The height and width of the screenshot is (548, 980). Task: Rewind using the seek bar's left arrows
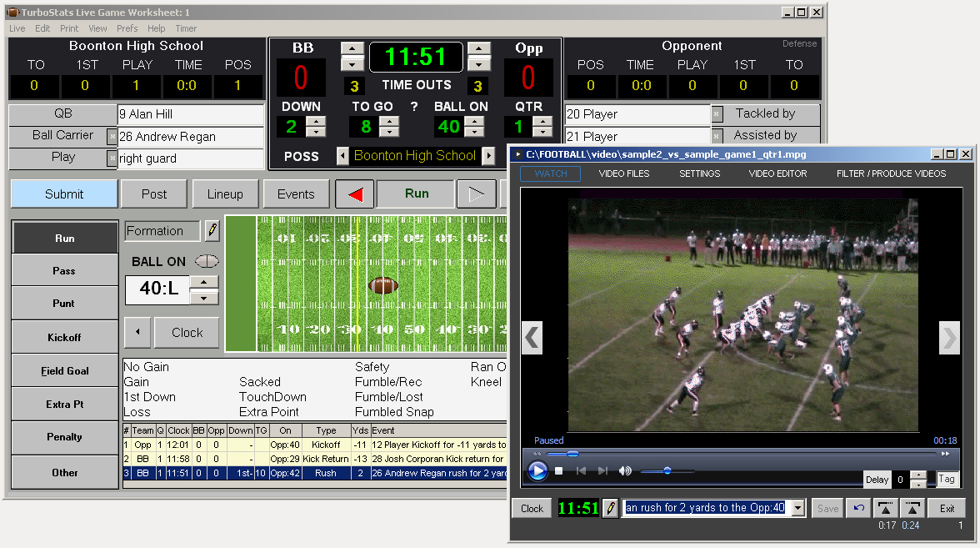537,454
